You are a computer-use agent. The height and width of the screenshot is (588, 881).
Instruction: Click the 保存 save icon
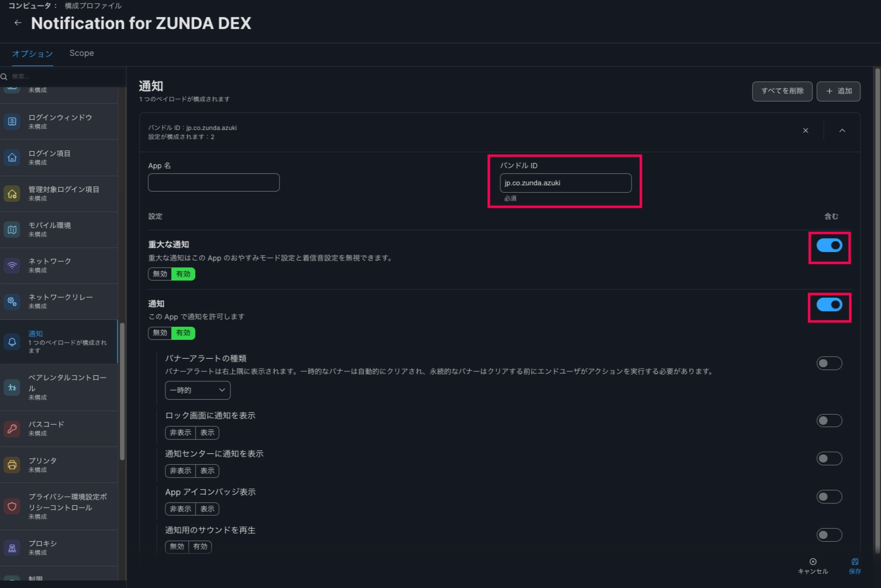click(855, 562)
